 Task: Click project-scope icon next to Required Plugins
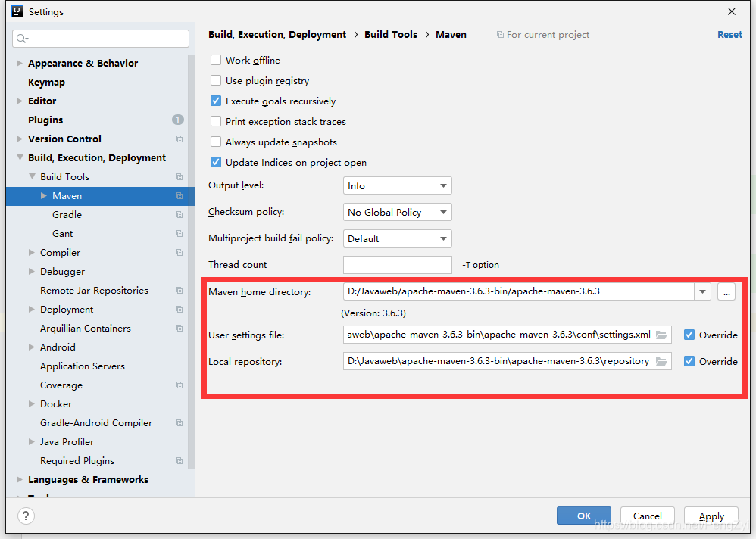click(179, 461)
